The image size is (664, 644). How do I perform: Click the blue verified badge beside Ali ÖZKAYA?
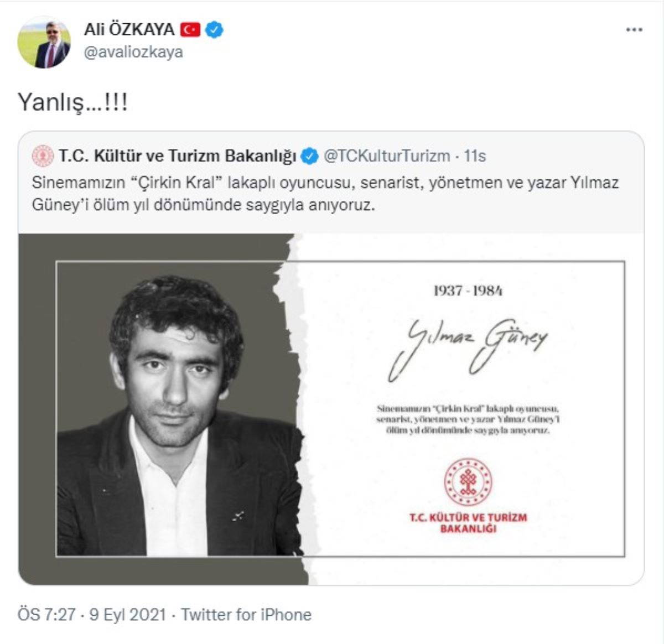[214, 29]
